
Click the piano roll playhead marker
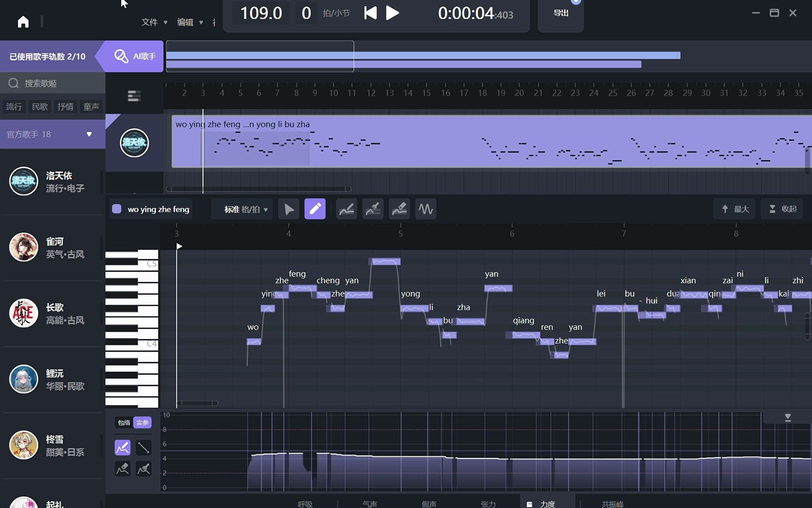coord(179,246)
